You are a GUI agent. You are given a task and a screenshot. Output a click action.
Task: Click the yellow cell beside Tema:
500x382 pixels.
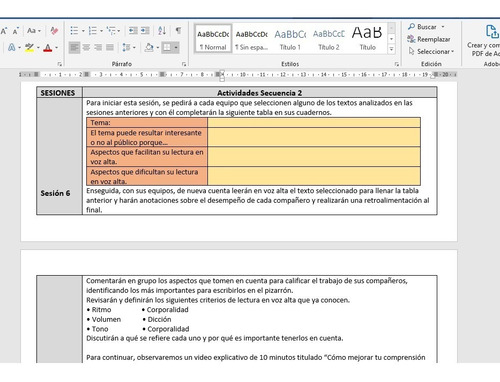pos(314,122)
